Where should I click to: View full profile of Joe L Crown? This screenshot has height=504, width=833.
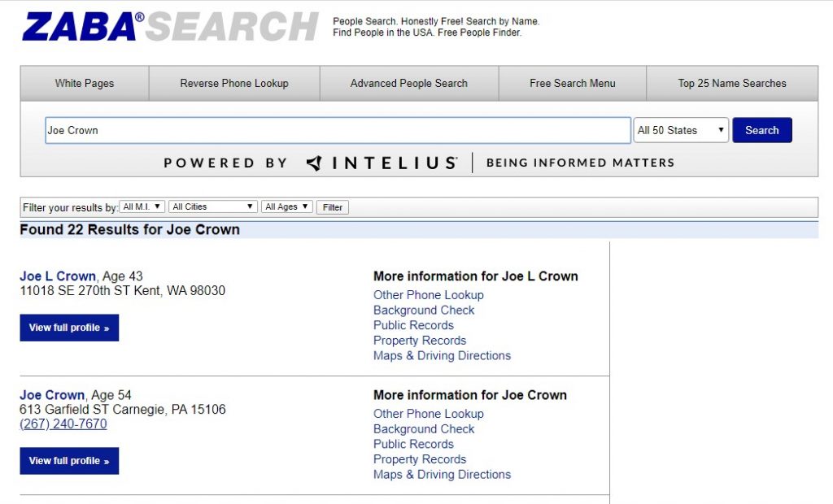click(x=69, y=327)
